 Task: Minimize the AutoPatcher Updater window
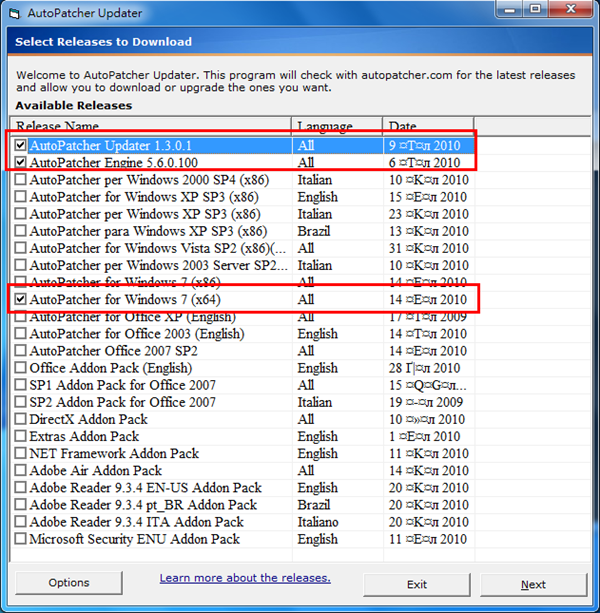tap(510, 9)
